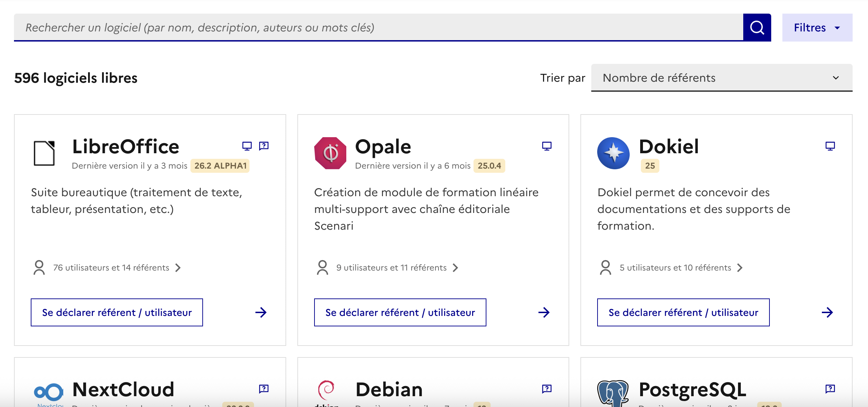Click support icon on NextCloud card
The width and height of the screenshot is (868, 407).
click(264, 389)
